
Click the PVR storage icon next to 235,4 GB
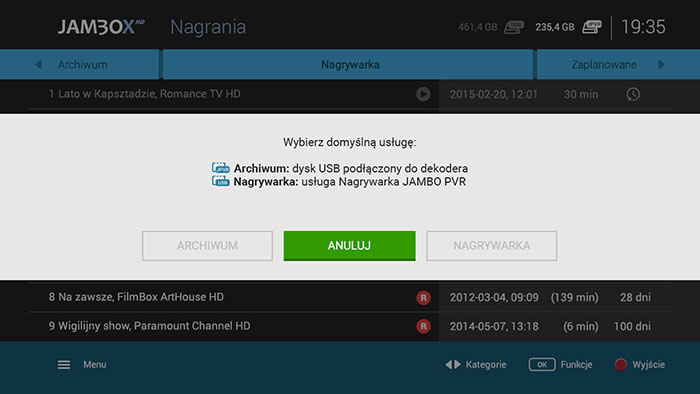[592, 27]
